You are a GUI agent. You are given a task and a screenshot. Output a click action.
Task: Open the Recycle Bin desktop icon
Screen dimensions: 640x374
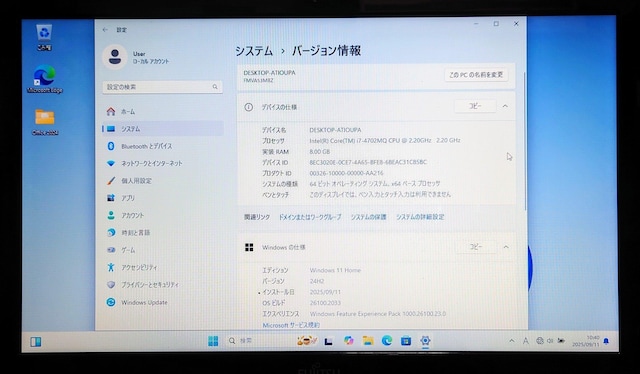44,37
